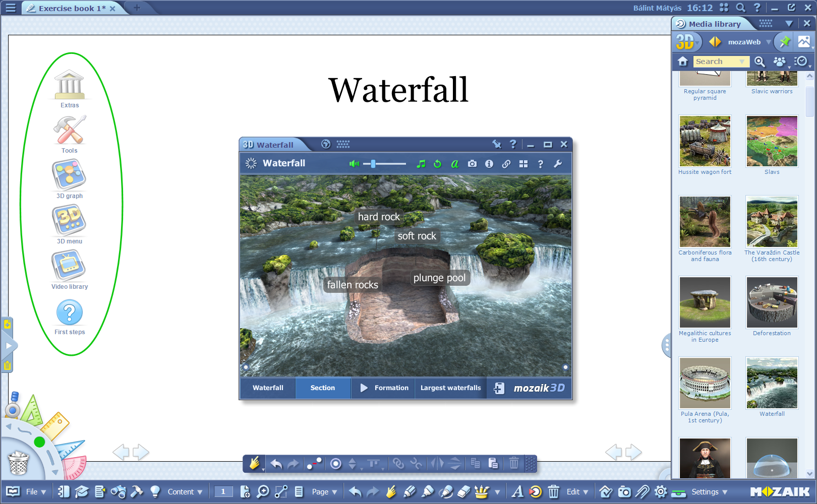Open the 3D graph tool
This screenshot has height=504, width=817.
(69, 175)
